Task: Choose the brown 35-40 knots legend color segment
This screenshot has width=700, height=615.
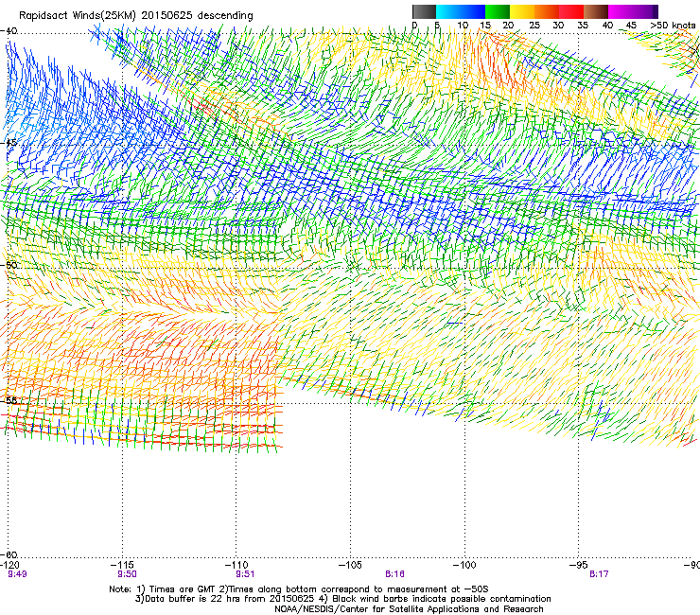Action: pyautogui.click(x=596, y=11)
